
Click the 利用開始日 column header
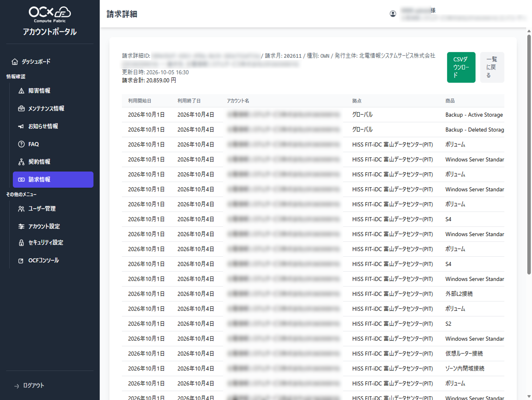(x=140, y=101)
